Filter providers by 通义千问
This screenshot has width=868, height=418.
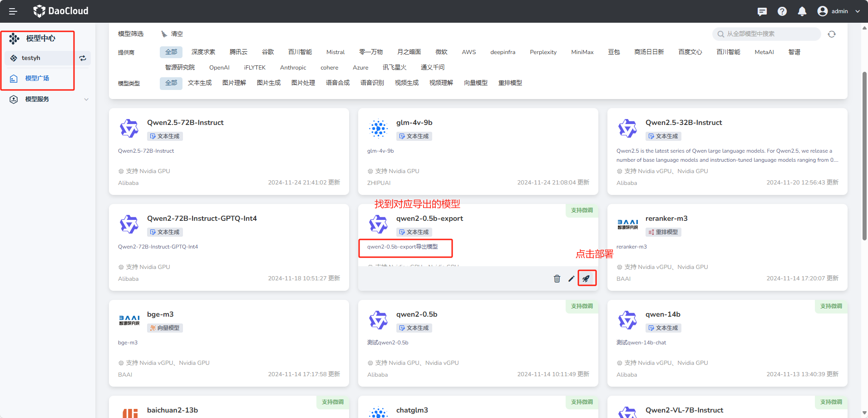point(433,68)
